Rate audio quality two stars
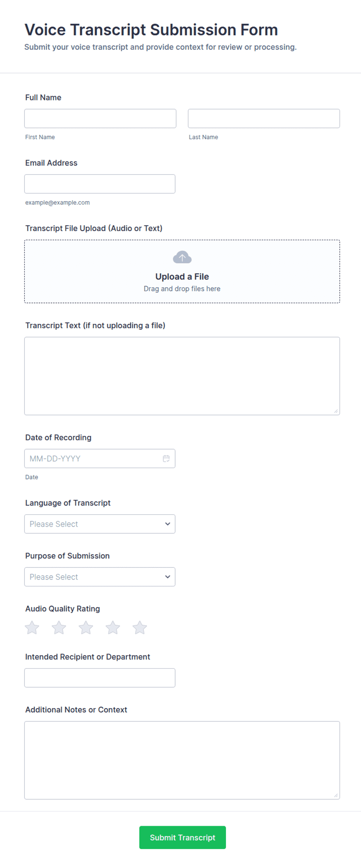361x868 pixels. [x=59, y=628]
